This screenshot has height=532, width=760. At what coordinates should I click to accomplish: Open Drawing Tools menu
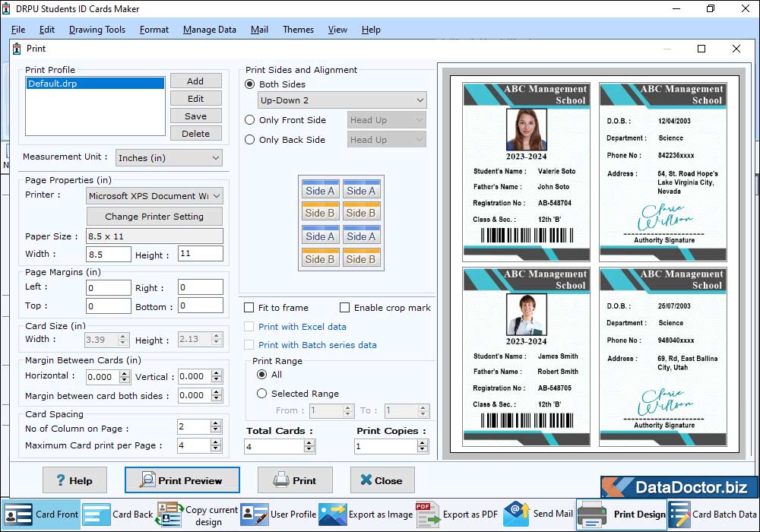tap(97, 30)
